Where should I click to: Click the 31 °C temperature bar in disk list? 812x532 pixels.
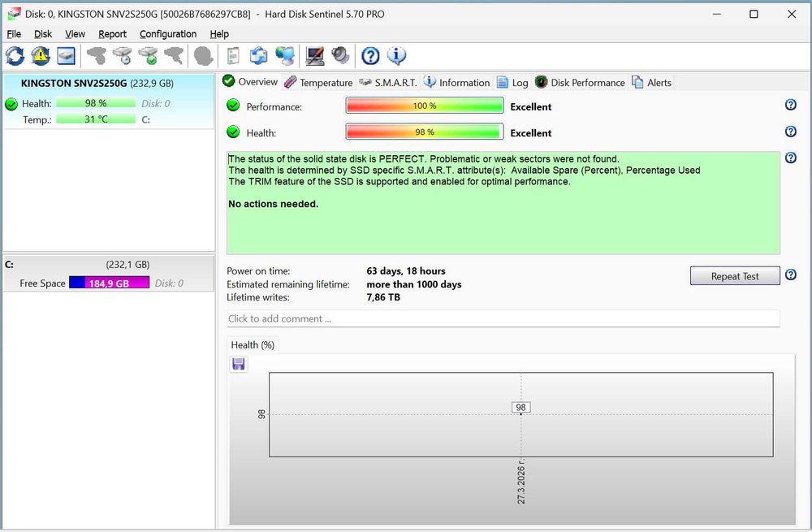pyautogui.click(x=96, y=119)
